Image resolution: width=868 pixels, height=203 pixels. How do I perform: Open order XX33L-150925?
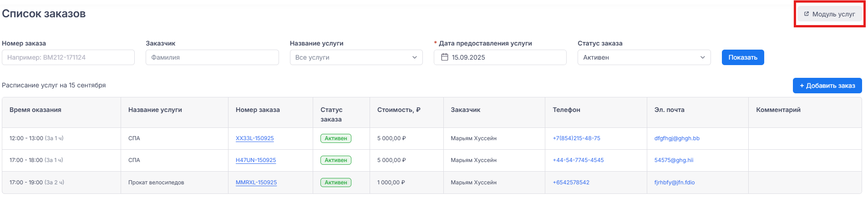pyautogui.click(x=254, y=138)
